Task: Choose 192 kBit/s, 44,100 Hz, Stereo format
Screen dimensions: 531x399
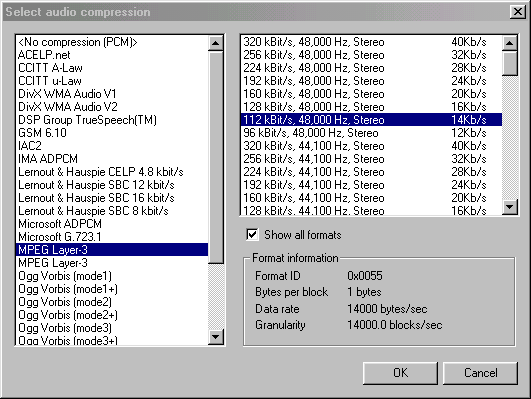Action: [371, 185]
